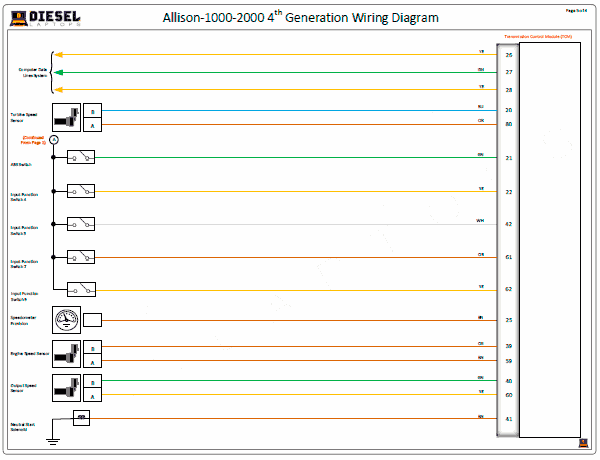Click TCM pin number 27
This screenshot has width=600, height=460.
509,72
